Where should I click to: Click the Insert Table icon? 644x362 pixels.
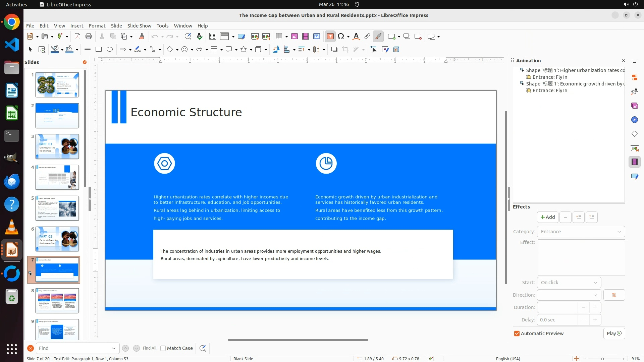[x=279, y=37]
